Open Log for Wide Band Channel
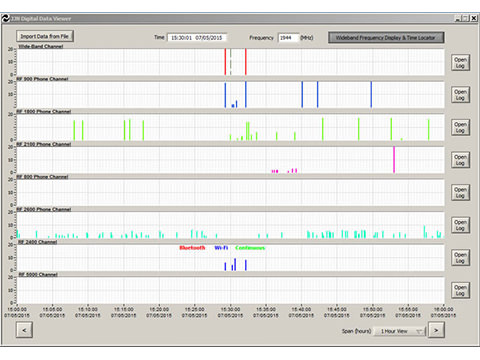 click(460, 62)
